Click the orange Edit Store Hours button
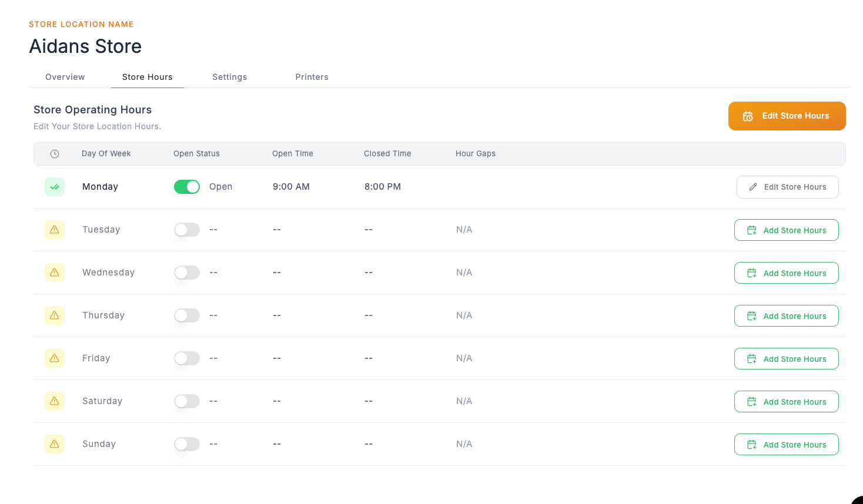Image resolution: width=863 pixels, height=504 pixels. [787, 116]
